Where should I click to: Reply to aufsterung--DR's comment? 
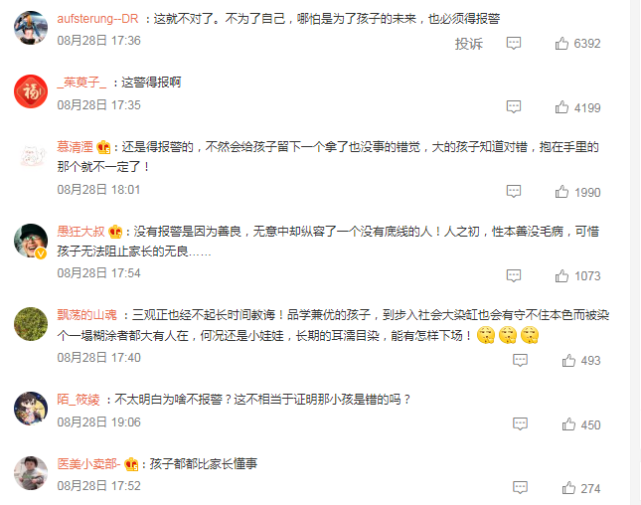coord(513,43)
